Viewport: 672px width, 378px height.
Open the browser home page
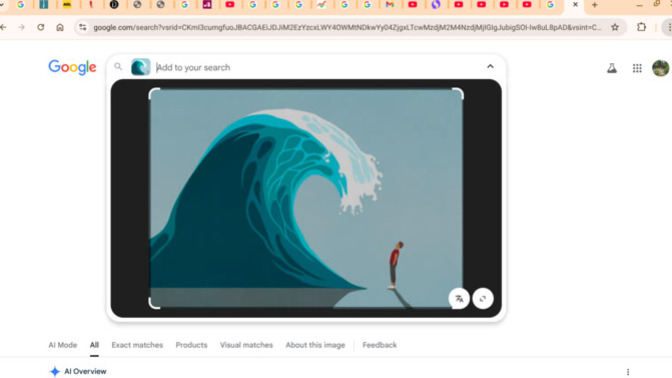tap(60, 27)
